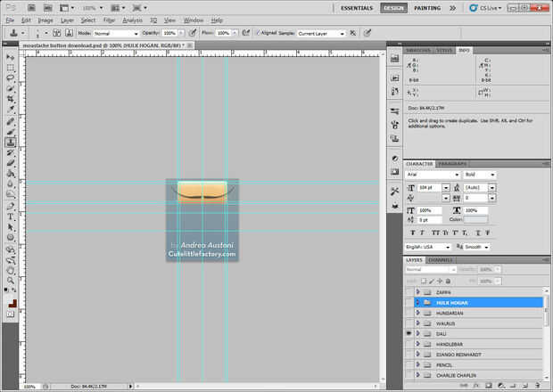Hide the DALI layer group
The width and height of the screenshot is (553, 392).
tap(409, 333)
